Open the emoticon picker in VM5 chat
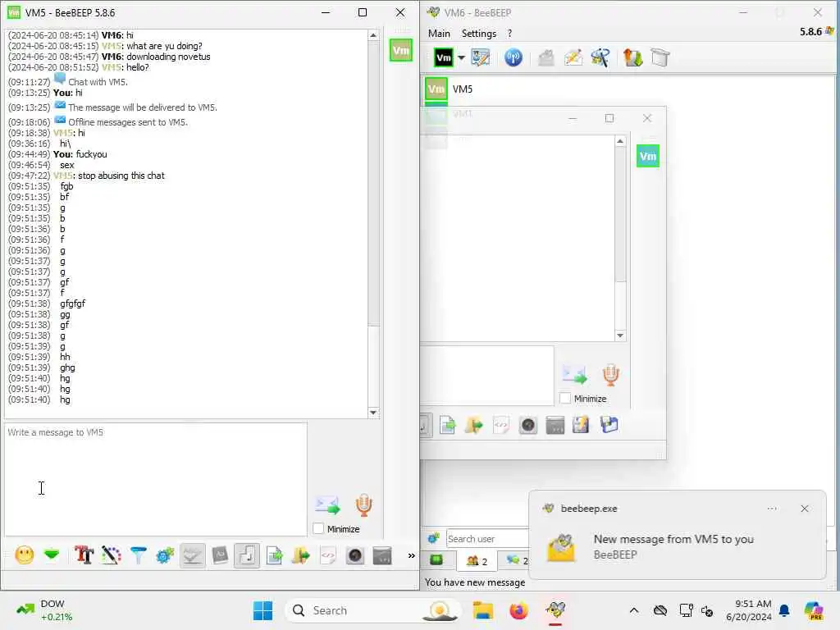Screen dimensions: 840x630 coord(24,555)
